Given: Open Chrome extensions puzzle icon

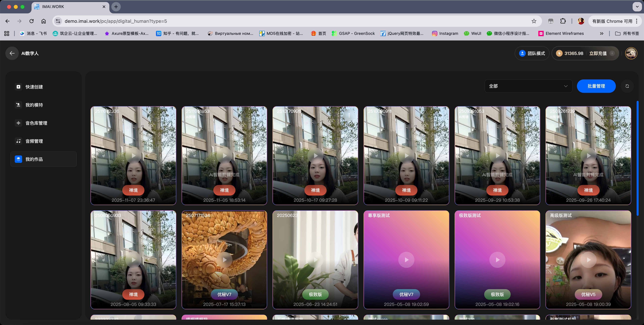Looking at the screenshot, I should coord(563,21).
